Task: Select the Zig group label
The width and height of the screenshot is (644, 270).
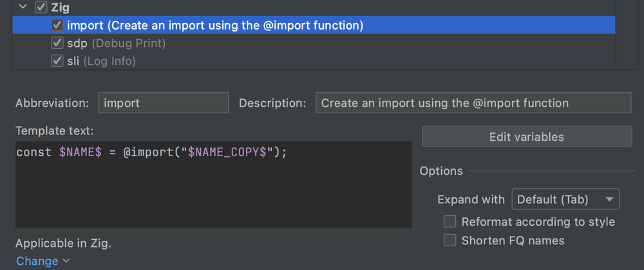Action: coord(60,8)
